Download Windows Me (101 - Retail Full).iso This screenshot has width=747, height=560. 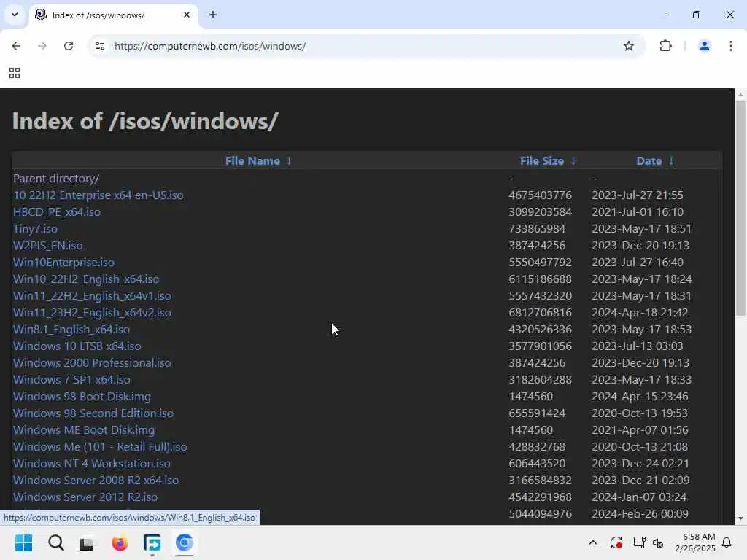click(x=100, y=447)
